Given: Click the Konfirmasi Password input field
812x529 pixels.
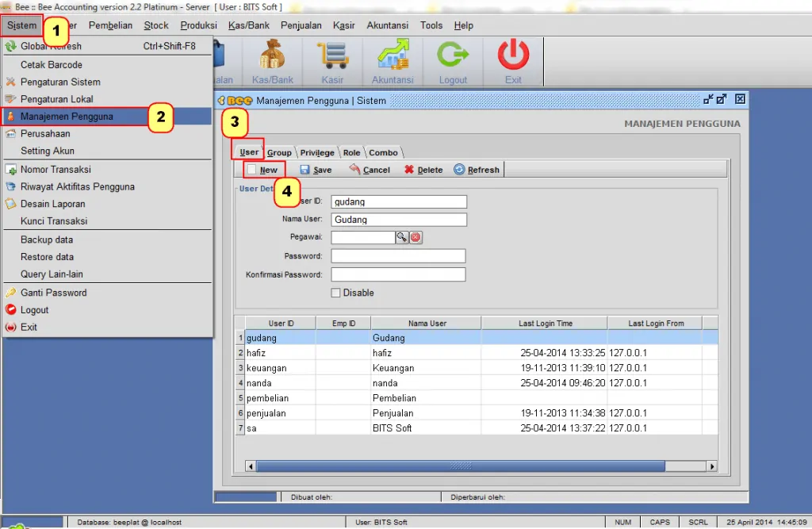Looking at the screenshot, I should (398, 274).
